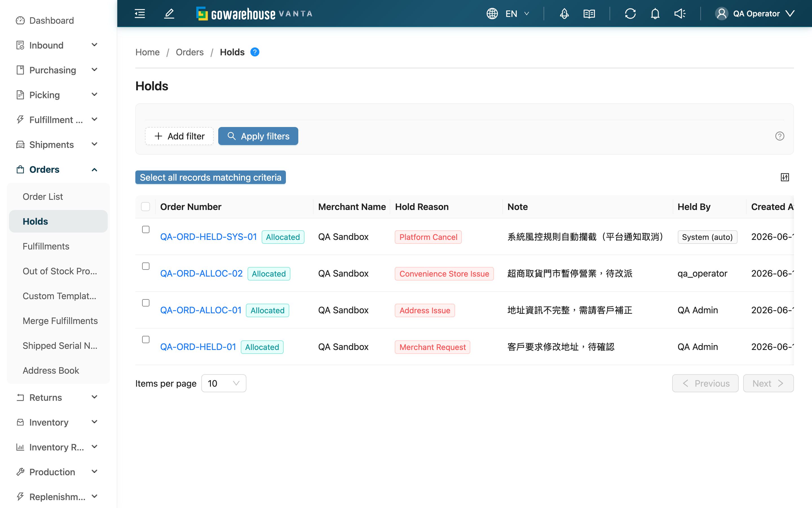This screenshot has height=508, width=812.
Task: Expand the Purchasing menu chevron
Action: [x=95, y=69]
